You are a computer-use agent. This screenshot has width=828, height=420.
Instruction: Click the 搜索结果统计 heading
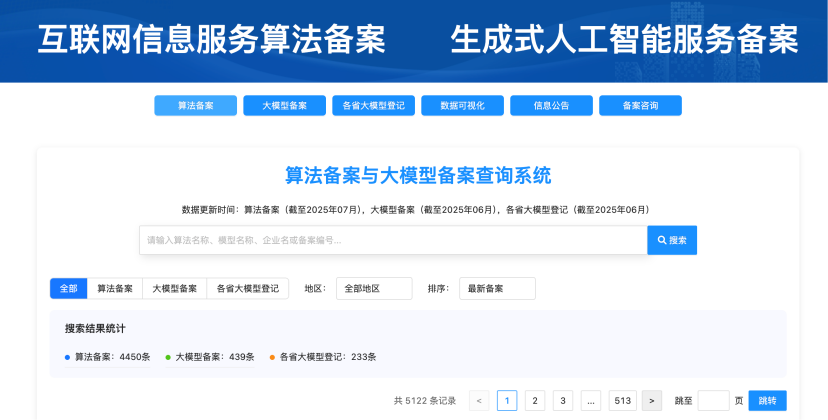pyautogui.click(x=95, y=329)
